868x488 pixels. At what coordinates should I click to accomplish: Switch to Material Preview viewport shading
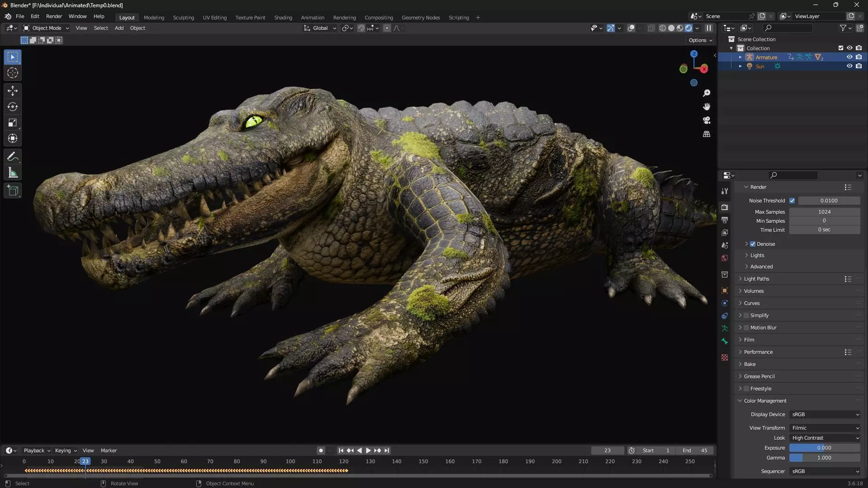point(680,28)
